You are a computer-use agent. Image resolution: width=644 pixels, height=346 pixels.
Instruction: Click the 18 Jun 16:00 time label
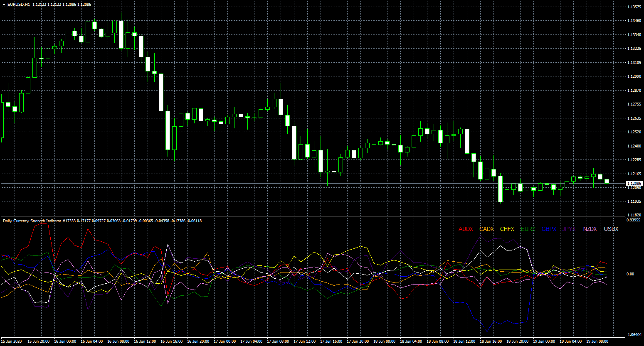491,341
